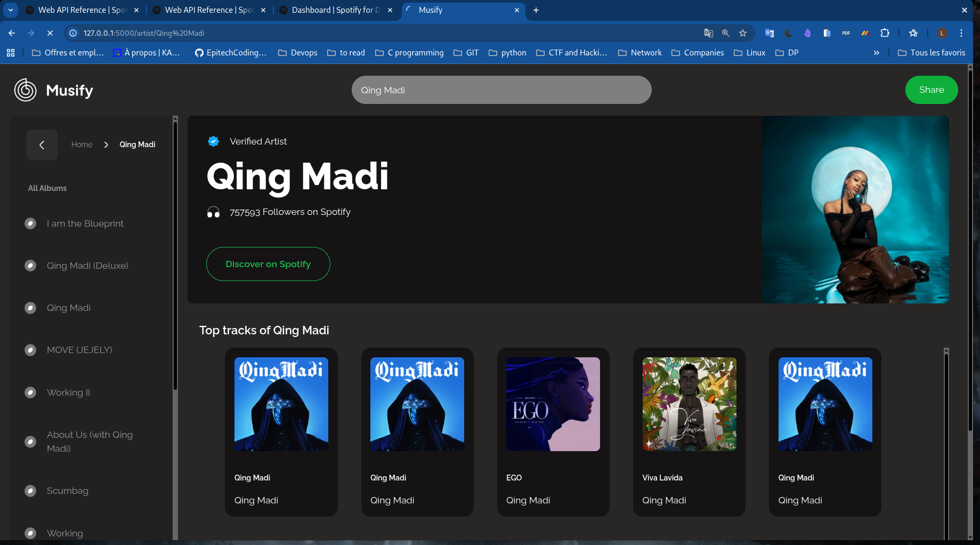Open the browser extensions puzzle icon
Viewport: 980px width, 545px height.
coord(885,33)
